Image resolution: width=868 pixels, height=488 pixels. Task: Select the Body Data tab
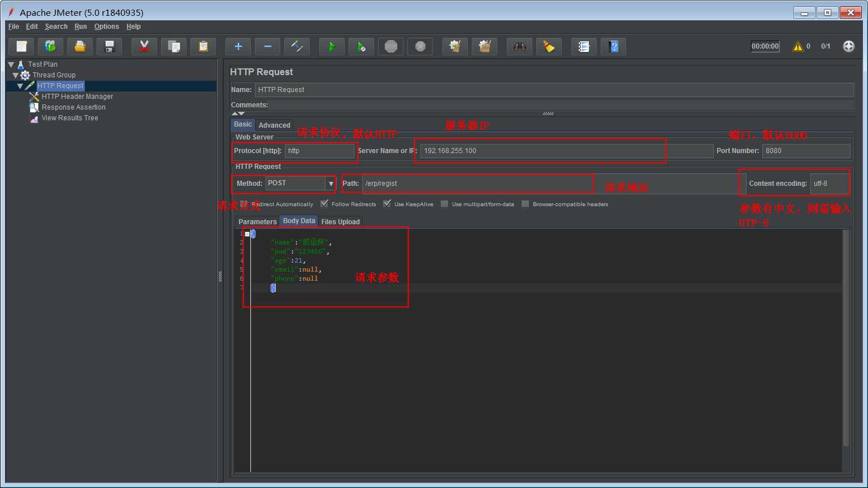299,221
